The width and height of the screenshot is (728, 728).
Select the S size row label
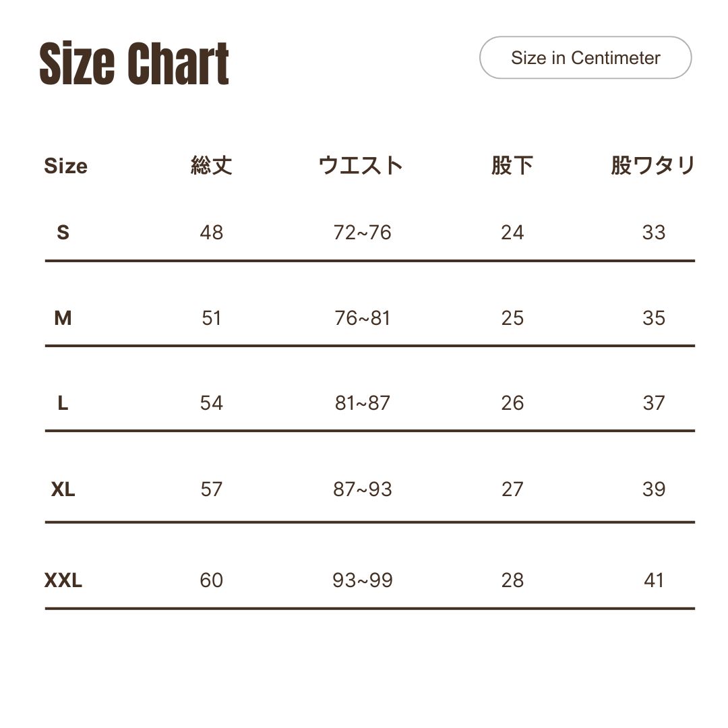point(63,232)
